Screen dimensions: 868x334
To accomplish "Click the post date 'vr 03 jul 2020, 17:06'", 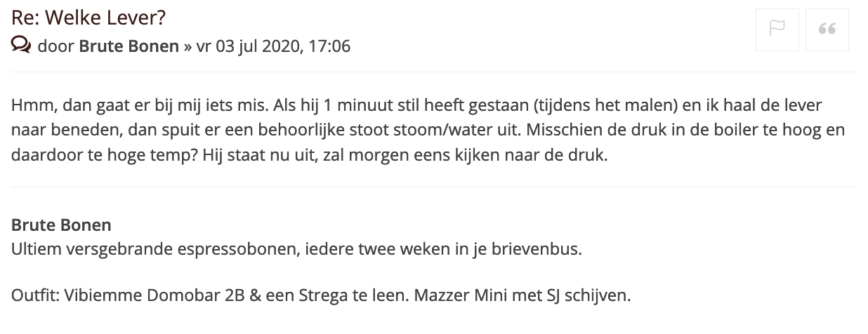I will [274, 47].
